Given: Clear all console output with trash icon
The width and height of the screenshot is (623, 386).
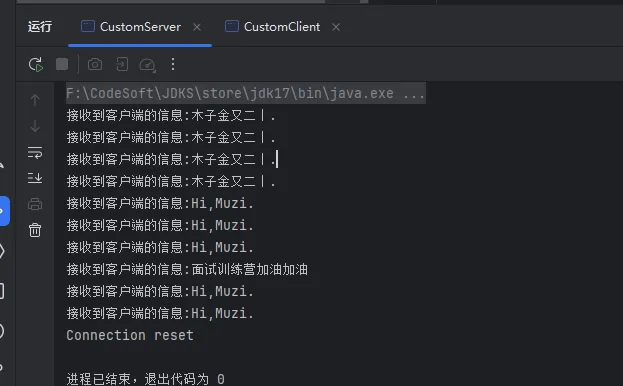Looking at the screenshot, I should tap(35, 230).
